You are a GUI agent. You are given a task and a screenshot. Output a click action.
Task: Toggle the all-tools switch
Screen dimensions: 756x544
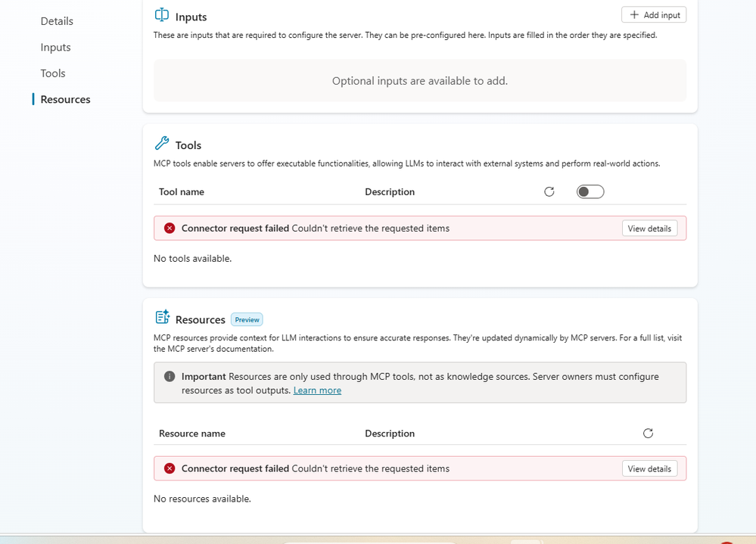click(590, 191)
